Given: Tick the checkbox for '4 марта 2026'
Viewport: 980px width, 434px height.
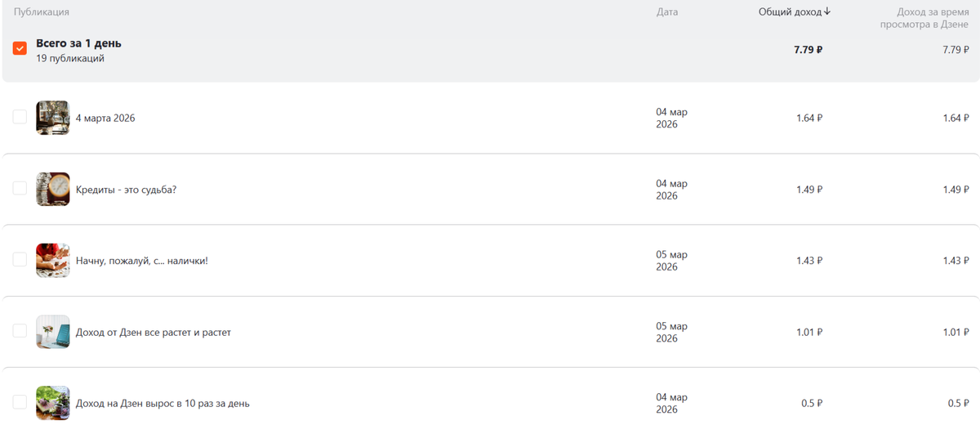Looking at the screenshot, I should tap(20, 118).
